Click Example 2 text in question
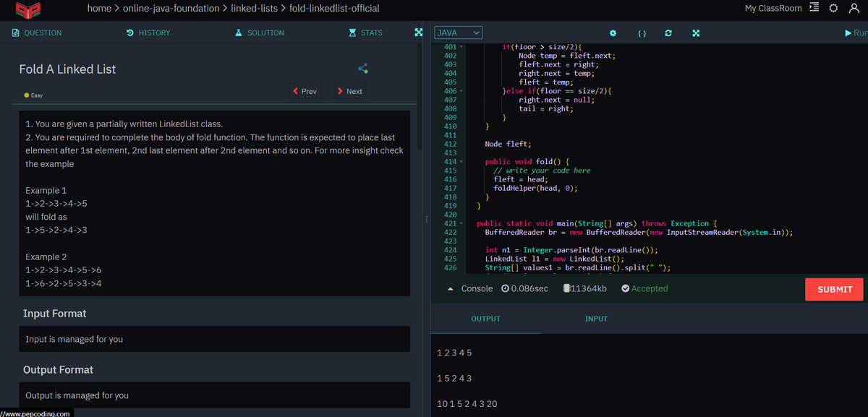The image size is (868, 417). tap(46, 257)
